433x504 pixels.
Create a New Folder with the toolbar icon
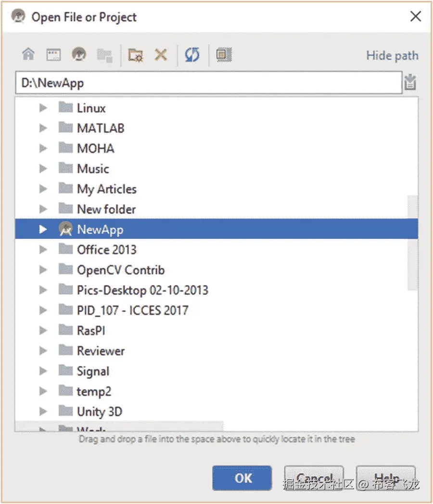[135, 54]
